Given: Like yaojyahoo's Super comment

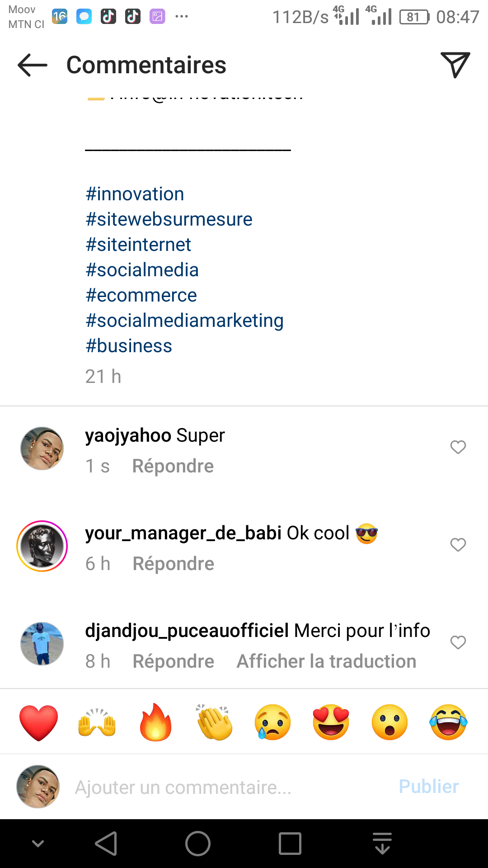Looking at the screenshot, I should [x=458, y=447].
